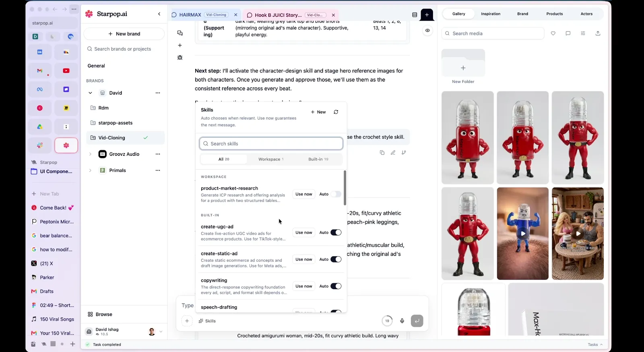Refresh the Skills list

(336, 112)
